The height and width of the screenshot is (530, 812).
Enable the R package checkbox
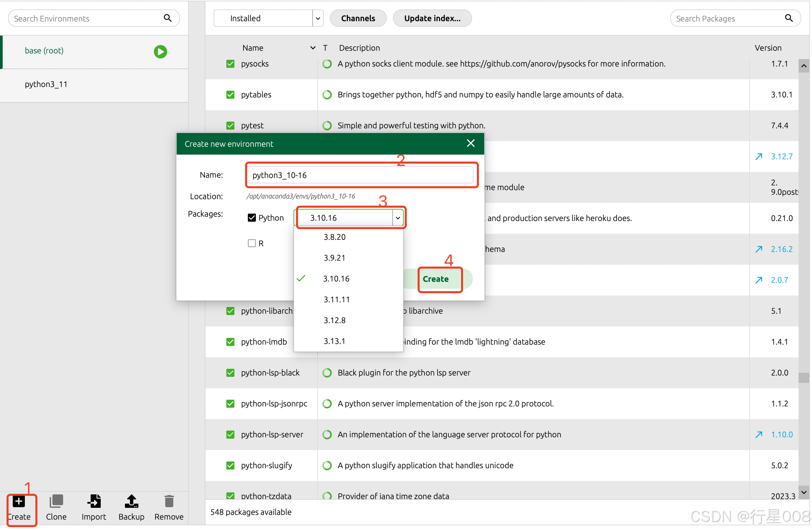click(x=252, y=243)
